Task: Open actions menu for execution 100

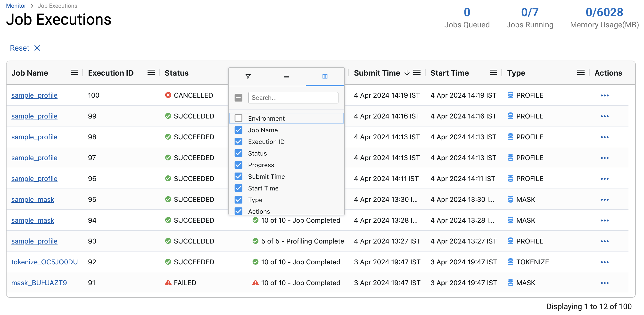Action: [604, 95]
